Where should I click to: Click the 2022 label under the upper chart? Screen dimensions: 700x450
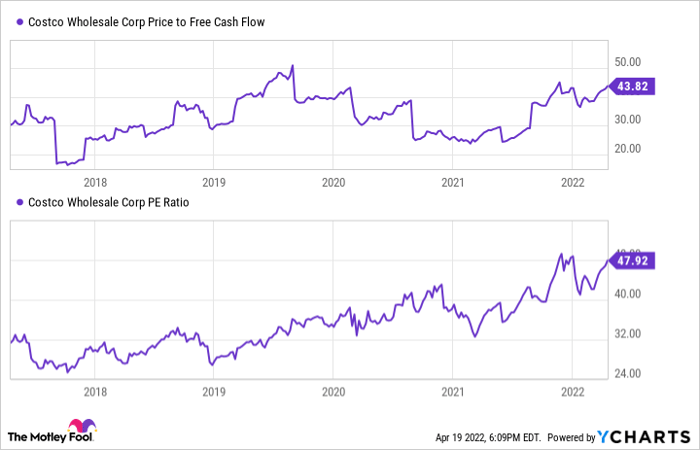point(571,182)
